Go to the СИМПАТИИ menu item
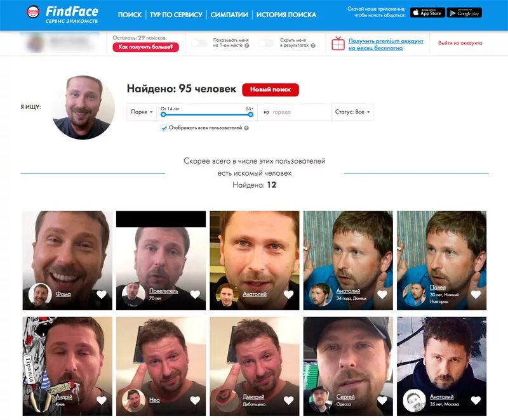508x420 pixels. [229, 15]
